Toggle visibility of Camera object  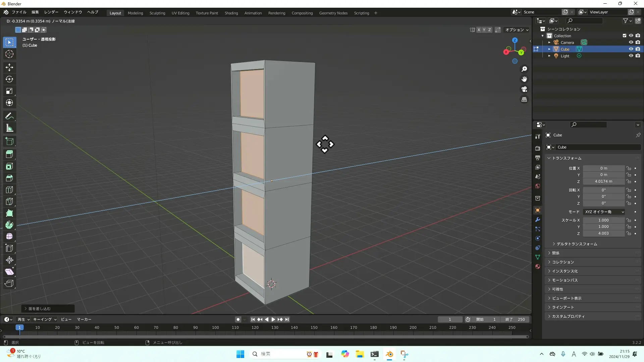click(x=630, y=42)
